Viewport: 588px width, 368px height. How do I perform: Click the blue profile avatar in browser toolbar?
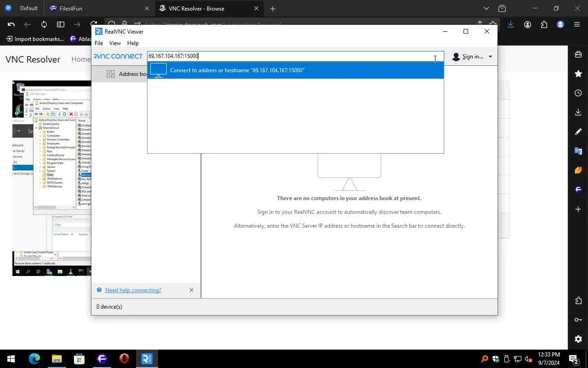(x=560, y=24)
